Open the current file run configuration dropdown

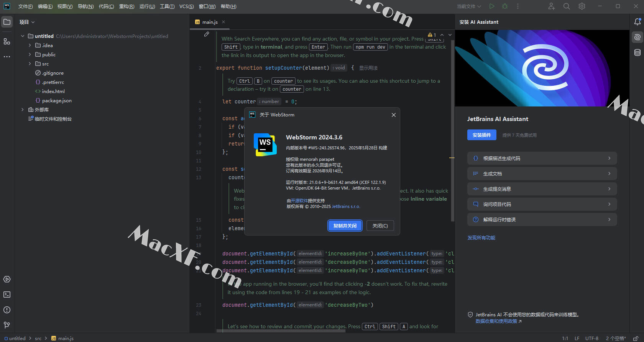(469, 6)
